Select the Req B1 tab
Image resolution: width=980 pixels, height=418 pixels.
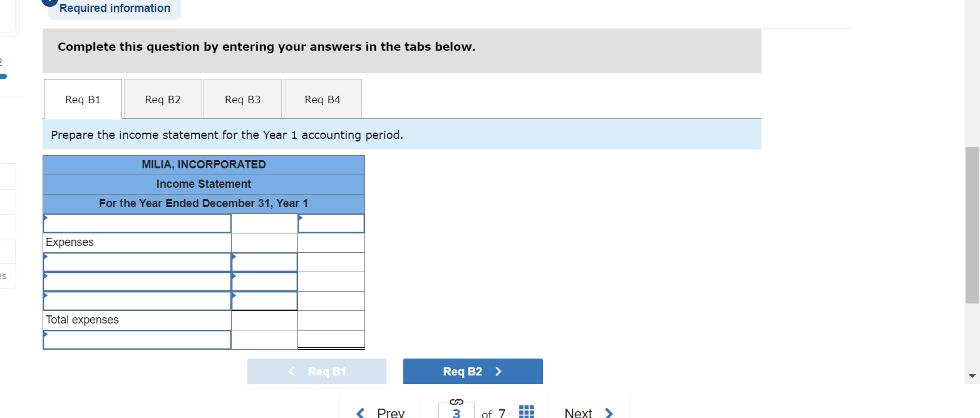click(82, 99)
